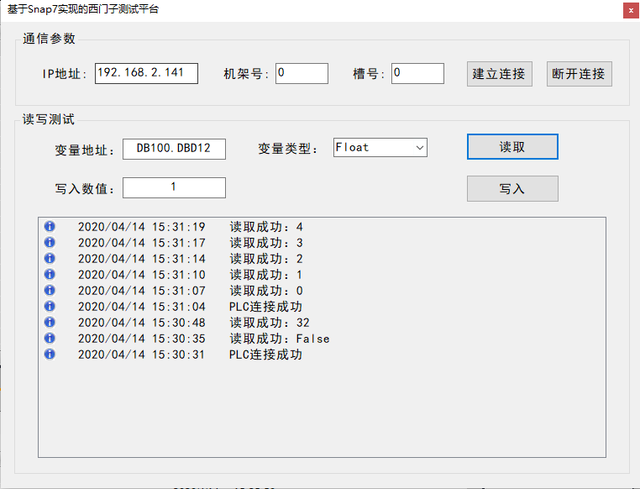Focus the 槽号 input field
This screenshot has height=489, width=640.
(418, 73)
